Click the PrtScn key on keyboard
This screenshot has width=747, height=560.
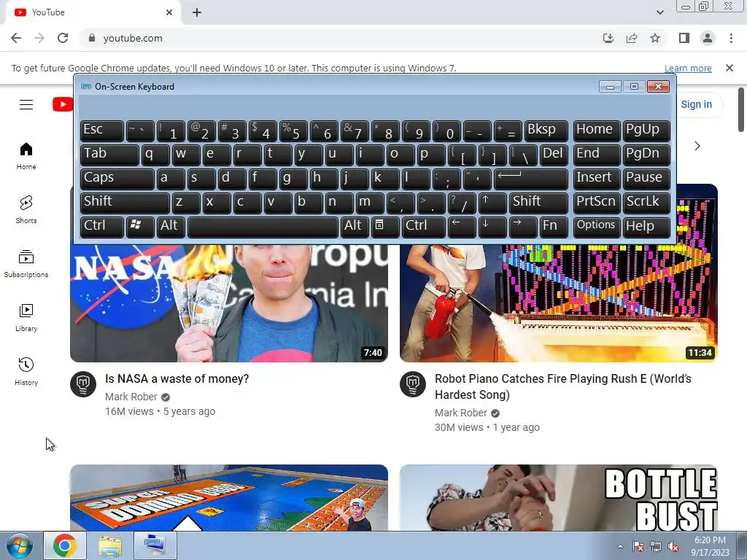(x=597, y=203)
